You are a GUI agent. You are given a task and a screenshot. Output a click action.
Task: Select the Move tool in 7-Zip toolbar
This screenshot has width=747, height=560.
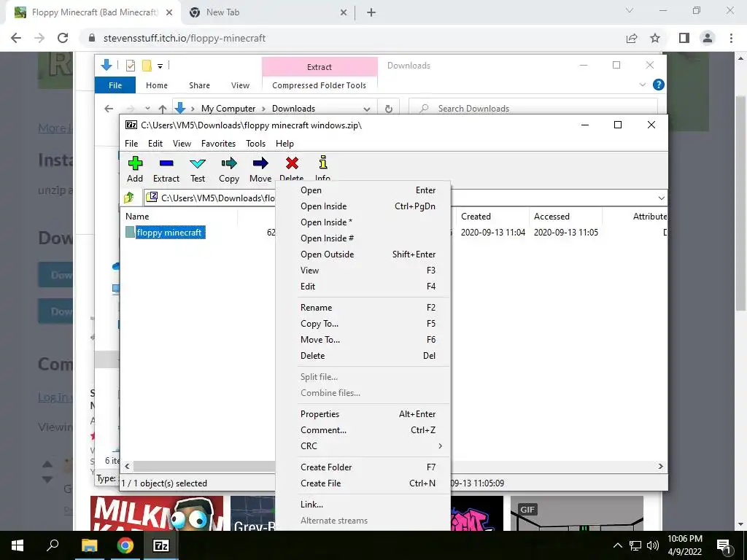click(x=260, y=169)
